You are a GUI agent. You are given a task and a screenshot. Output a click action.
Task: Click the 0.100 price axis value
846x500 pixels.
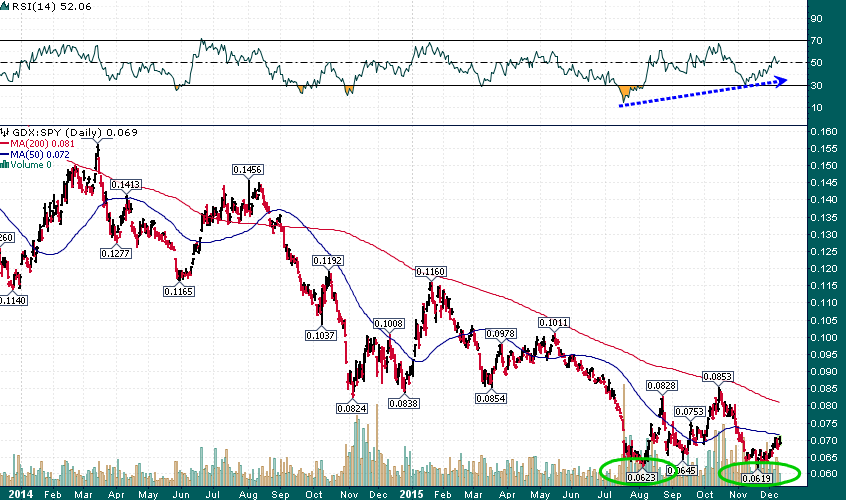click(824, 338)
